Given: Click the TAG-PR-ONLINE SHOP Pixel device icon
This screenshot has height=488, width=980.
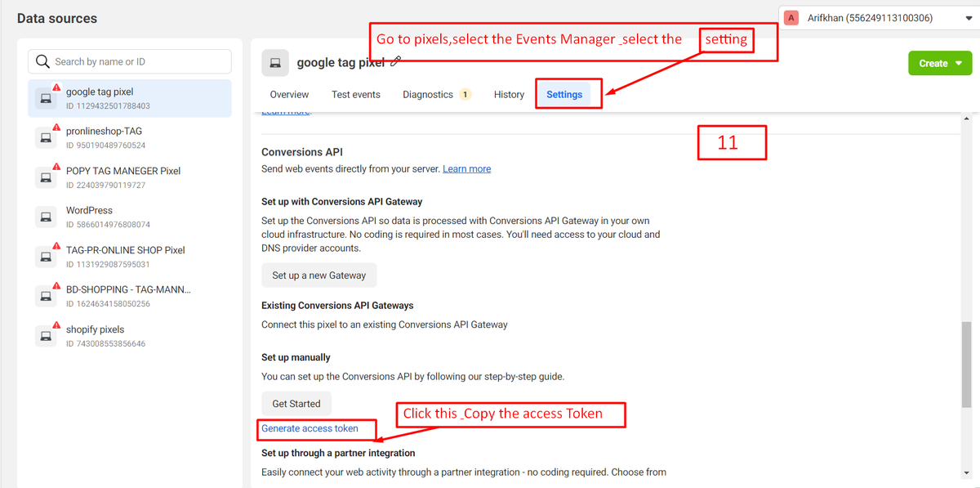Looking at the screenshot, I should pos(47,257).
